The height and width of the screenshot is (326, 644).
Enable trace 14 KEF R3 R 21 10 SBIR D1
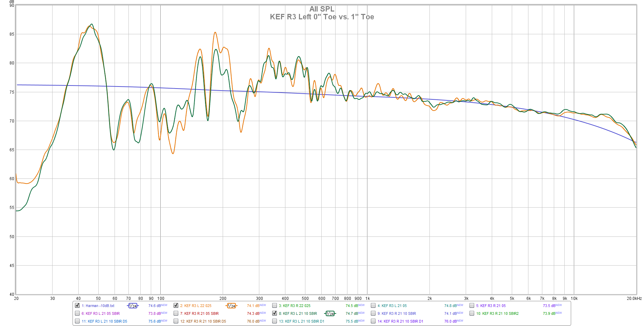pos(373,321)
